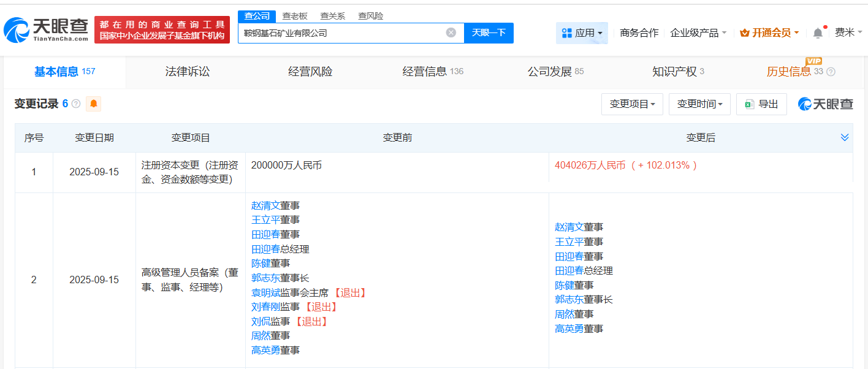Open the 变更时间 filter dropdown
This screenshot has height=369, width=868.
coord(699,104)
